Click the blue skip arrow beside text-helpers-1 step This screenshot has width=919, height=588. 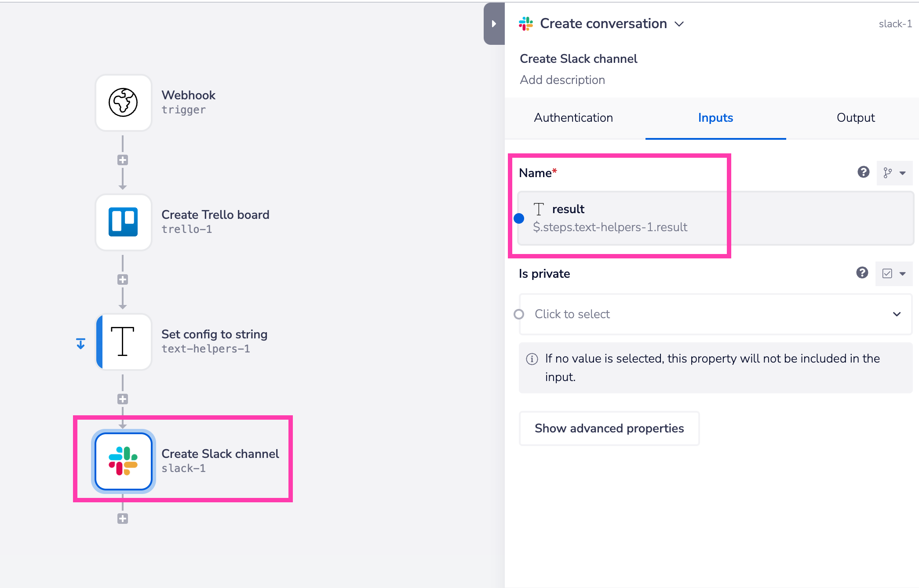80,343
